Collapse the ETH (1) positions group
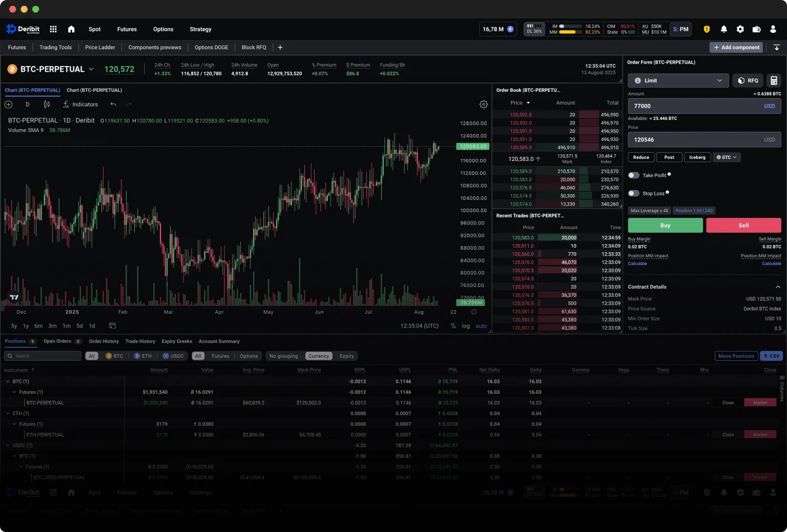The width and height of the screenshot is (787, 532). click(x=8, y=413)
